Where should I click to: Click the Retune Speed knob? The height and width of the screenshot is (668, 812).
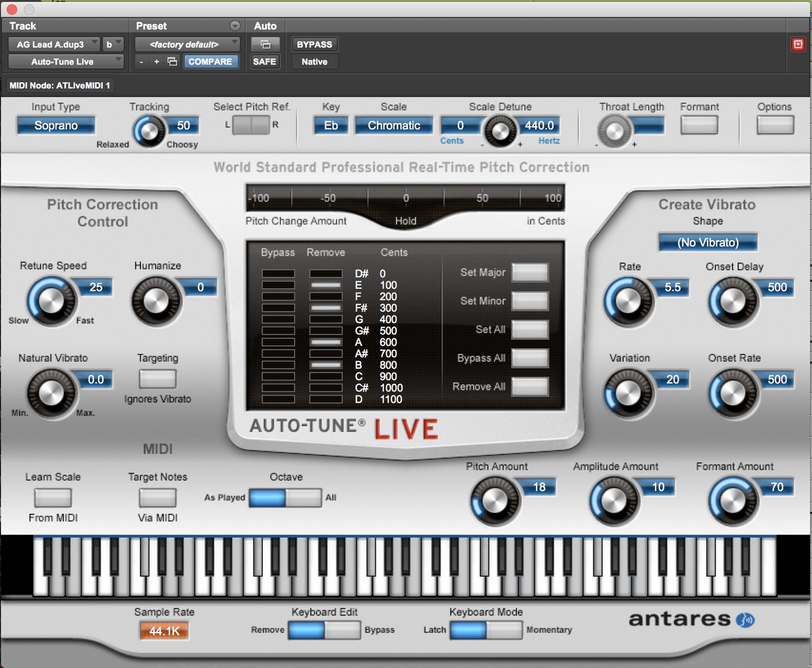click(52, 300)
